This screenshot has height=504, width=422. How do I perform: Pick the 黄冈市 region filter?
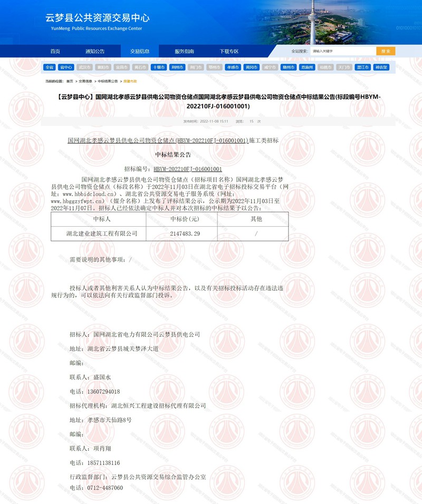click(252, 67)
